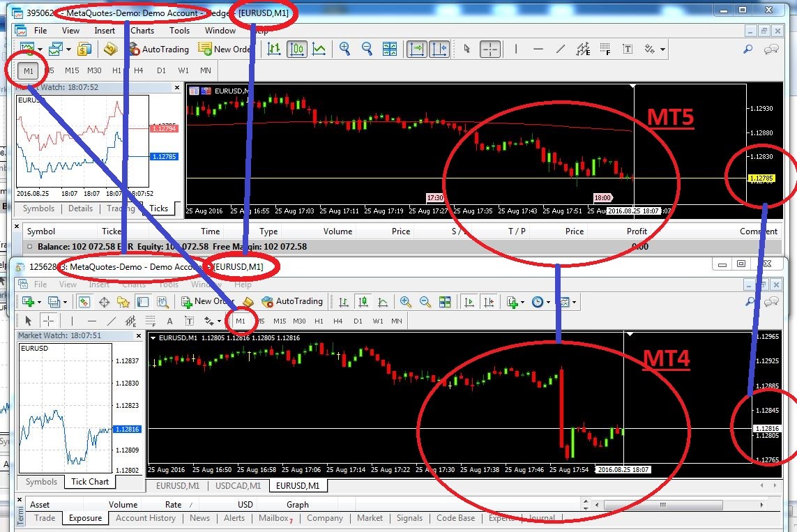The width and height of the screenshot is (797, 532).
Task: Select text 'A' tool in MT4 toolbar
Action: 169,321
